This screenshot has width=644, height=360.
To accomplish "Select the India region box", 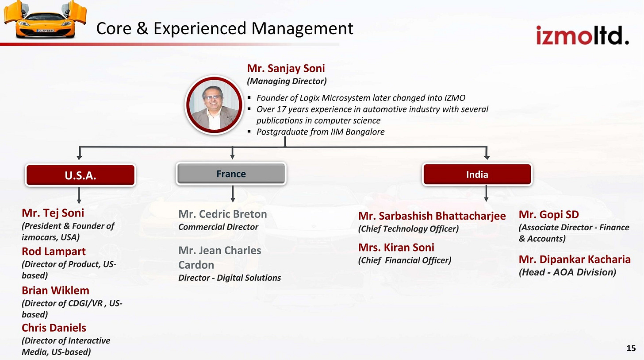I will coord(477,174).
